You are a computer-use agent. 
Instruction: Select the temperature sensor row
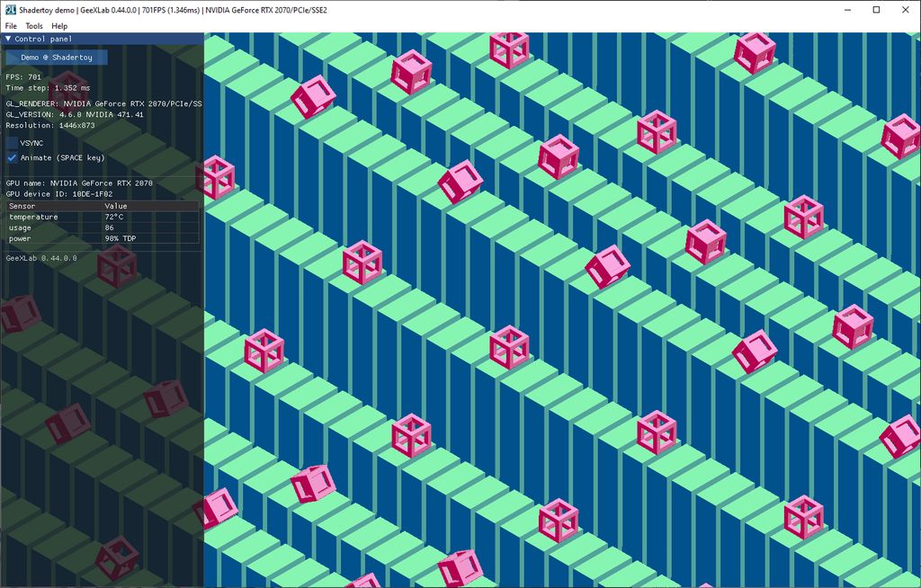[x=103, y=217]
